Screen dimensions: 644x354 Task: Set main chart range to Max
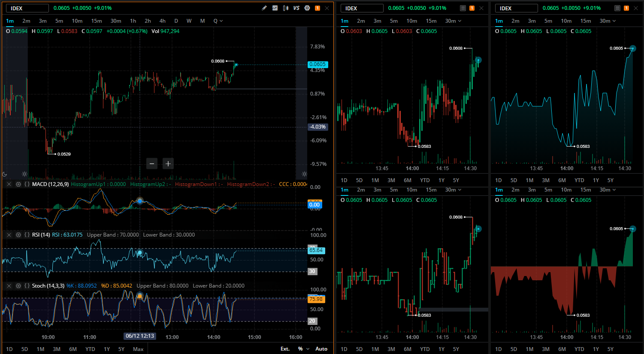click(x=138, y=349)
